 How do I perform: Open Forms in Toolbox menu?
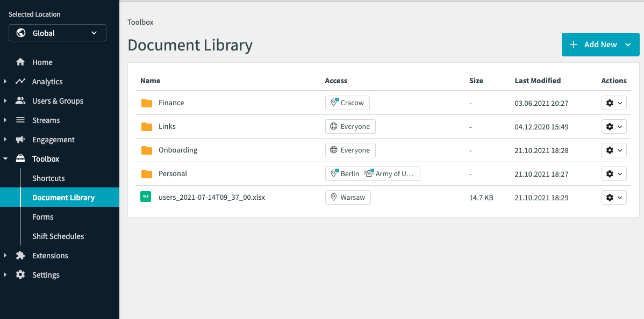pos(42,217)
